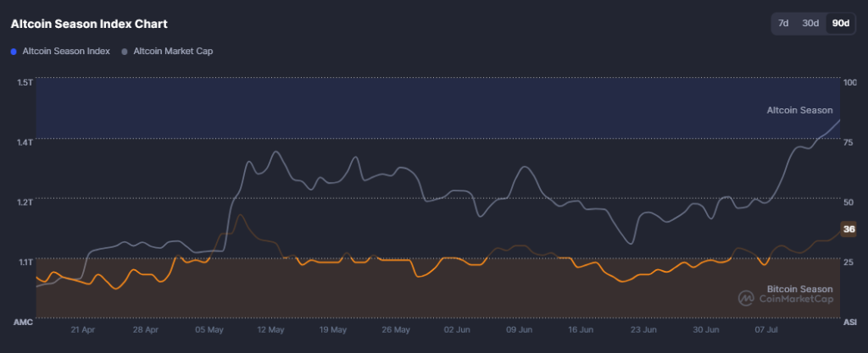Click the 19 May date label
This screenshot has height=353, width=868.
[334, 330]
